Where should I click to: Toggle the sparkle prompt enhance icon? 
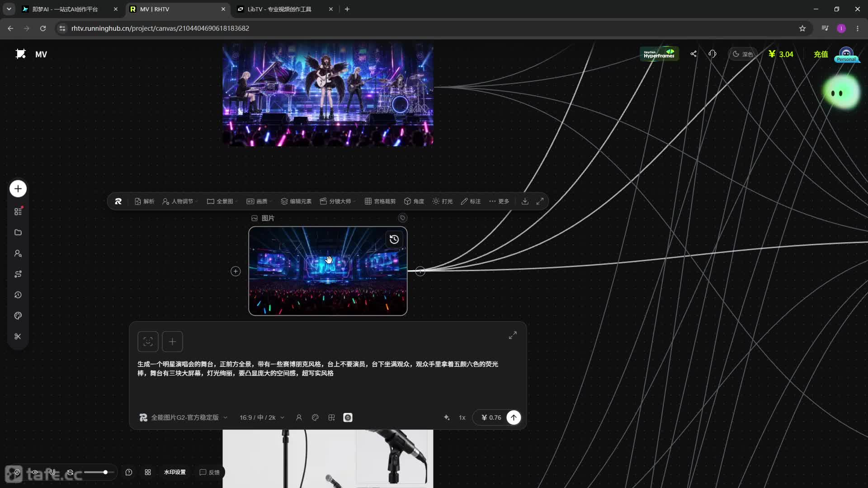tap(447, 418)
